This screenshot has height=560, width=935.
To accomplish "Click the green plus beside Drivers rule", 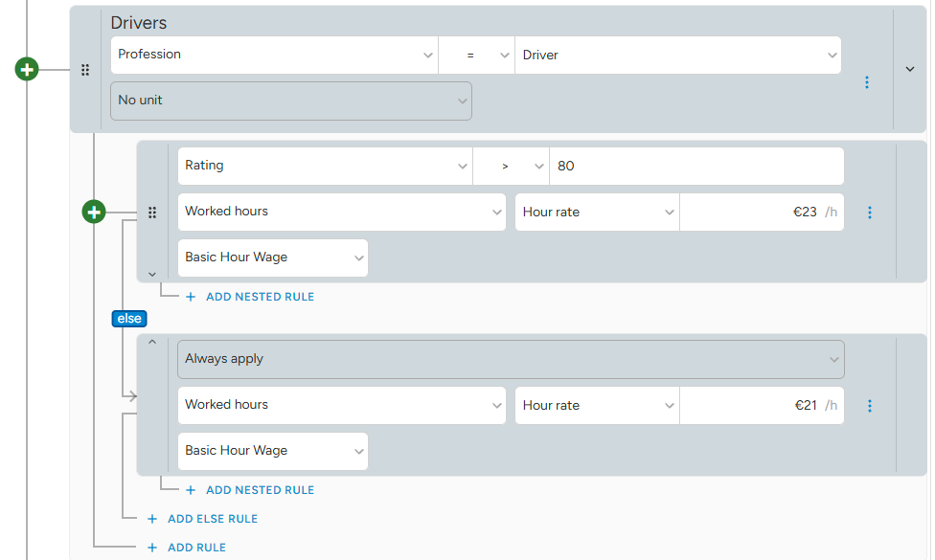I will 27,70.
